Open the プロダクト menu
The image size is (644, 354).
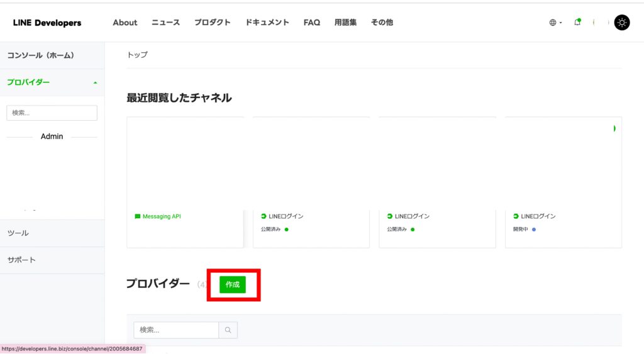click(213, 23)
